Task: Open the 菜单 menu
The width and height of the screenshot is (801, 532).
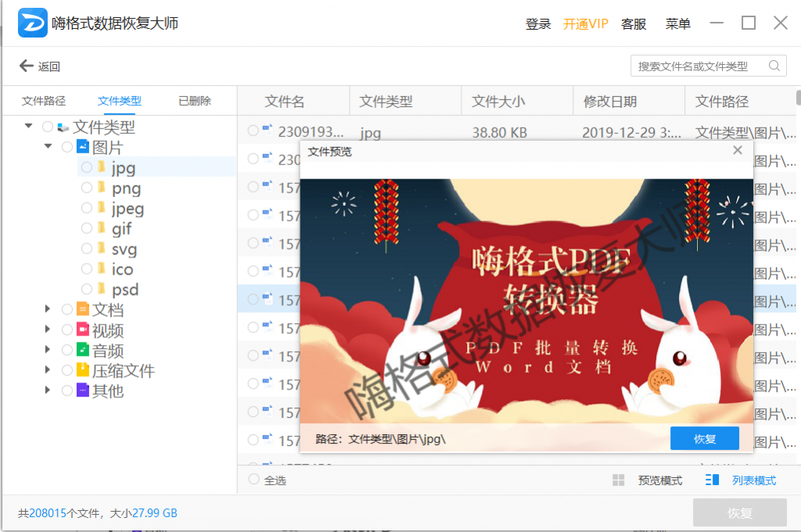Action: click(678, 24)
